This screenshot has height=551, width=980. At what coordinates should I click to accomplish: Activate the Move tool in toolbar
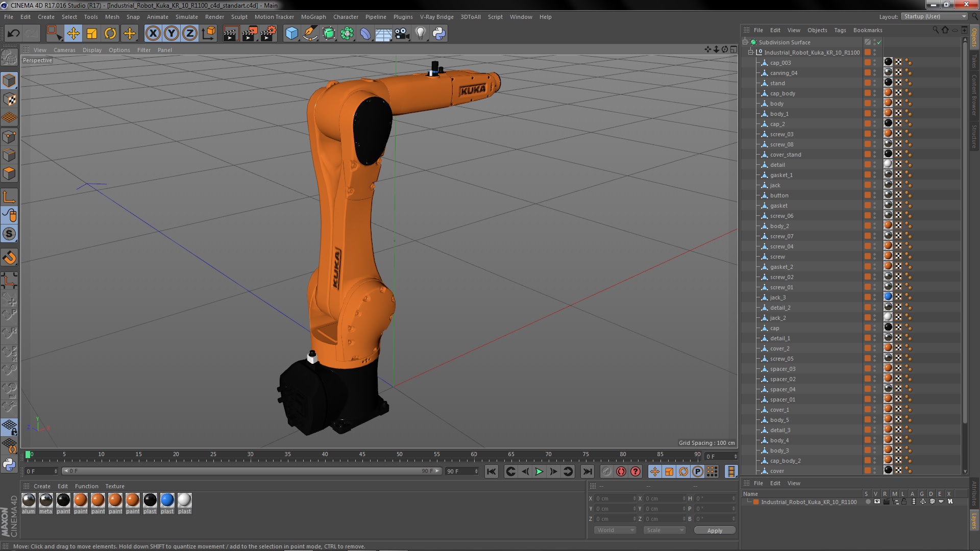coord(73,34)
